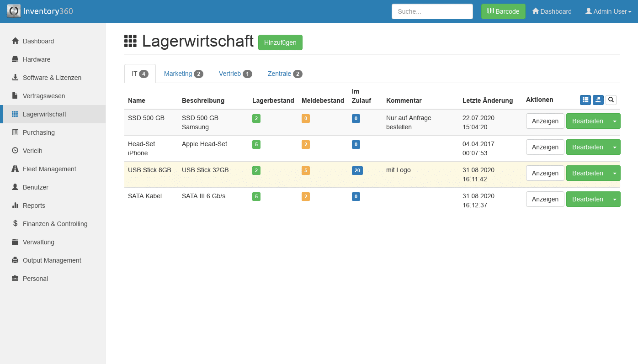This screenshot has height=364, width=638.
Task: Open Fleet Management in the sidebar
Action: pos(49,169)
